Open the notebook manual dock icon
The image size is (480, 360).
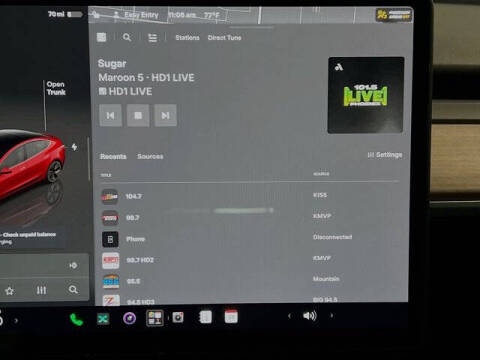point(205,317)
